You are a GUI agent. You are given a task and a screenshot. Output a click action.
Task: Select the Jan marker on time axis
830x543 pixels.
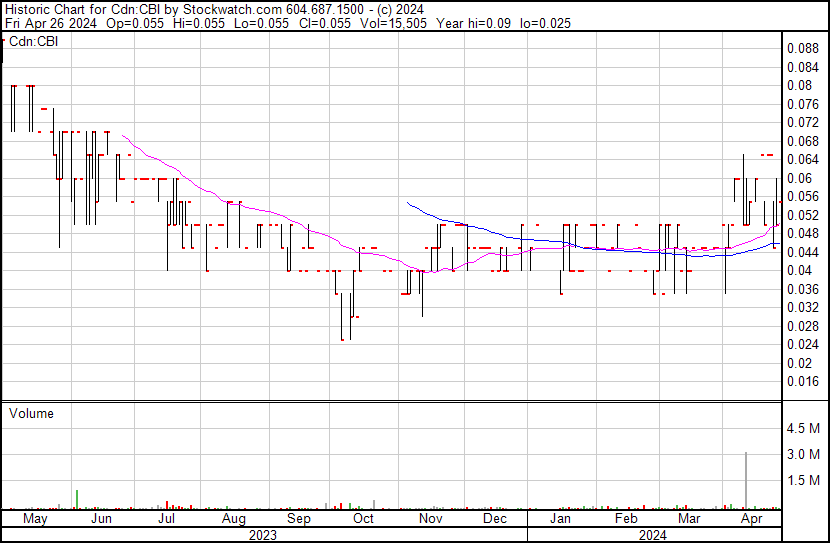(561, 520)
